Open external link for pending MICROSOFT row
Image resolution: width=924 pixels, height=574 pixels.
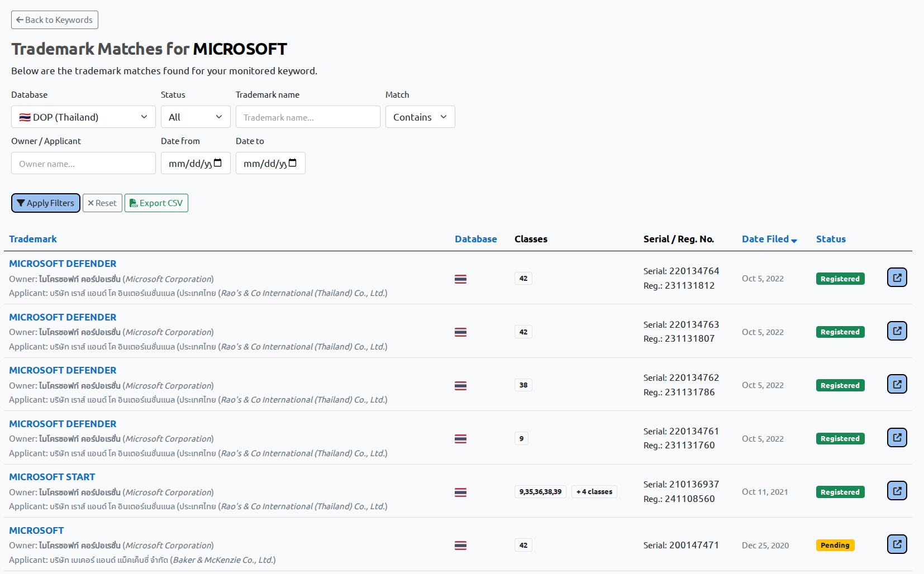click(x=897, y=544)
